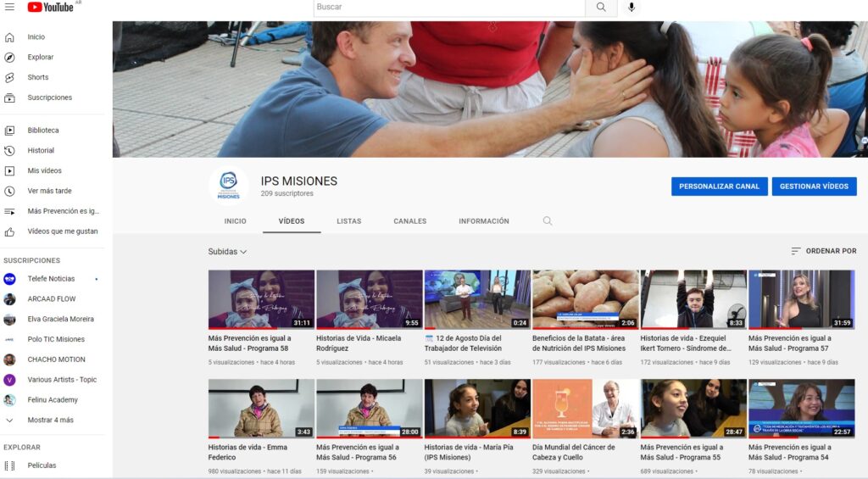This screenshot has height=479, width=868.
Task: Click the search magnifier button
Action: click(x=601, y=7)
